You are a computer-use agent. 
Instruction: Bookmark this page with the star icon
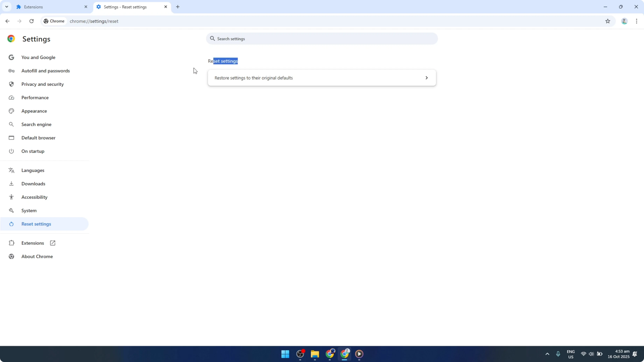[608, 21]
